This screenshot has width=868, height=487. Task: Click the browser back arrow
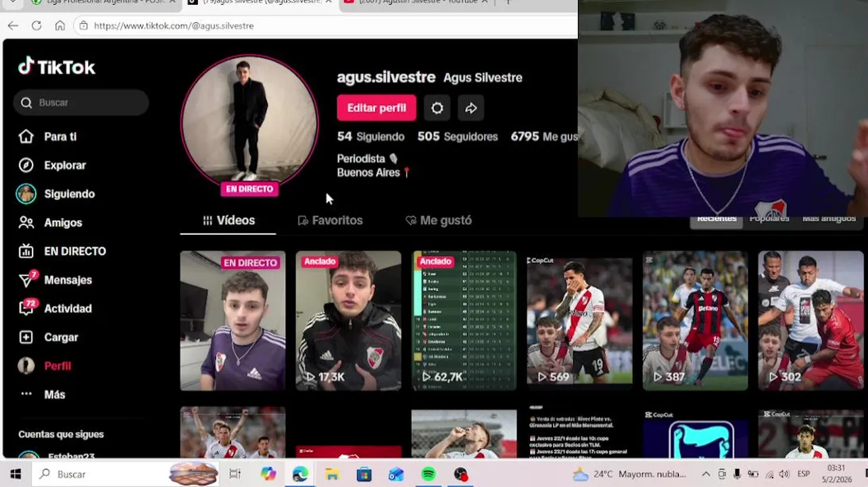(13, 26)
